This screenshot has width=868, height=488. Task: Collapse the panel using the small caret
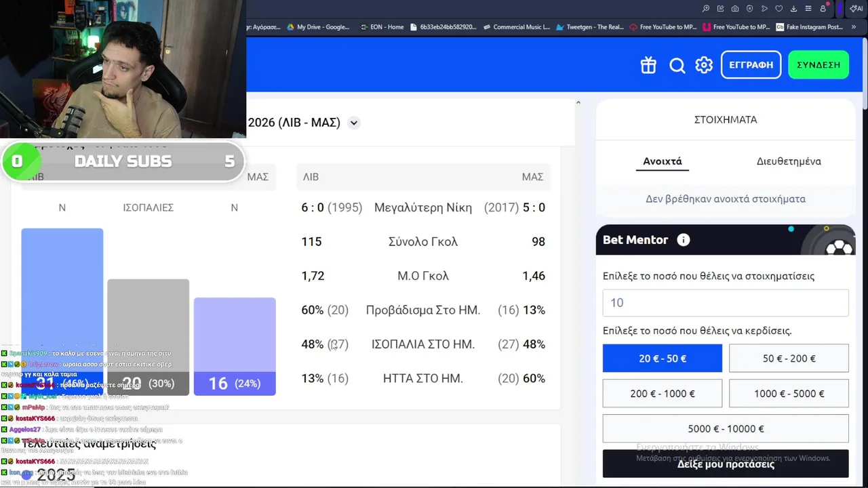click(x=578, y=102)
